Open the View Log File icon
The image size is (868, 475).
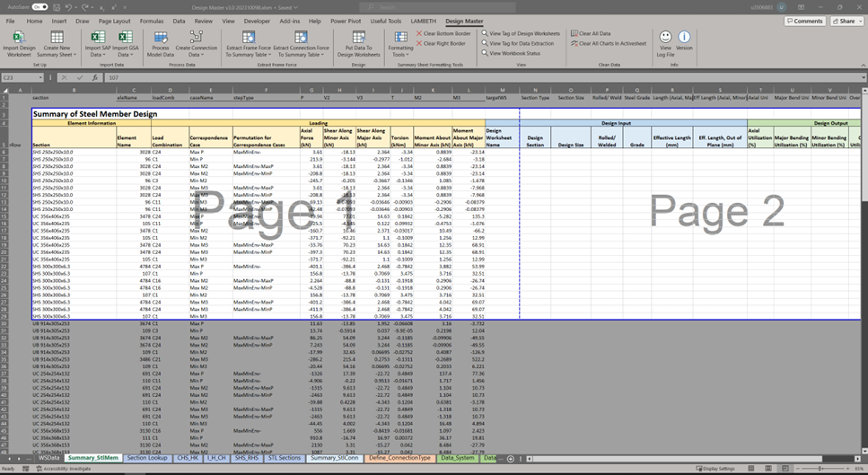(665, 39)
